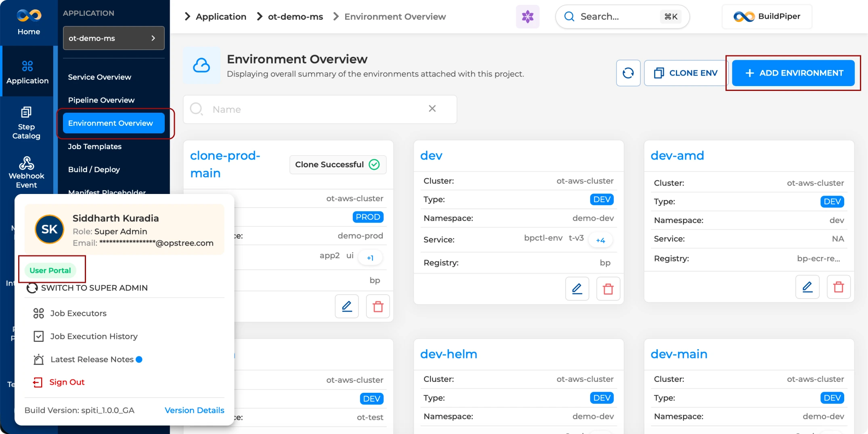This screenshot has height=434, width=868.
Task: Open Service Overview menu item
Action: pos(100,77)
